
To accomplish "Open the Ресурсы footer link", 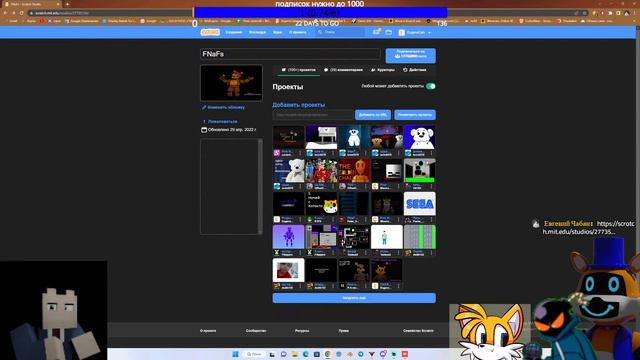I will click(302, 331).
